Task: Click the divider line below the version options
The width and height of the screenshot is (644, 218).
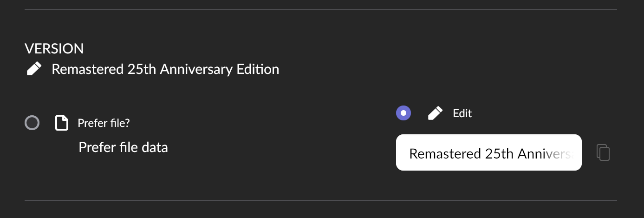Action: click(x=320, y=200)
